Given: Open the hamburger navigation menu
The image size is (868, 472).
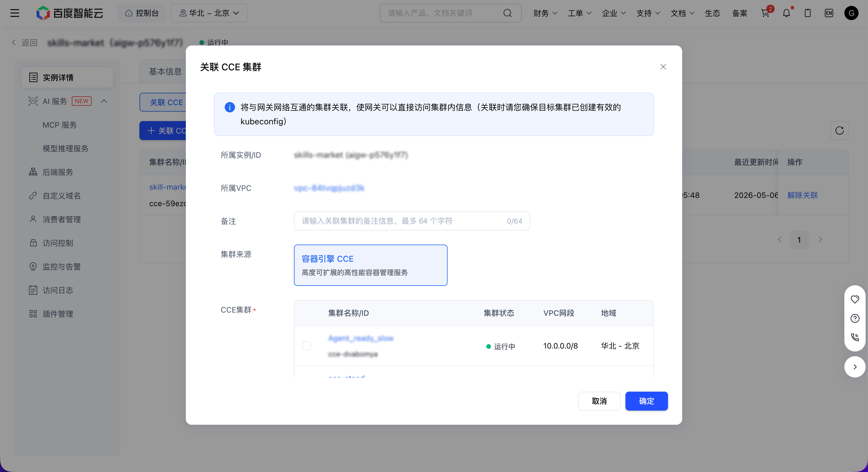Looking at the screenshot, I should tap(15, 13).
